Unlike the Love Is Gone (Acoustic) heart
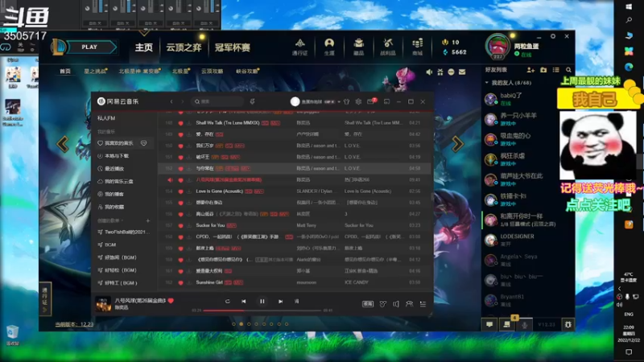The width and height of the screenshot is (644, 362). (x=180, y=191)
